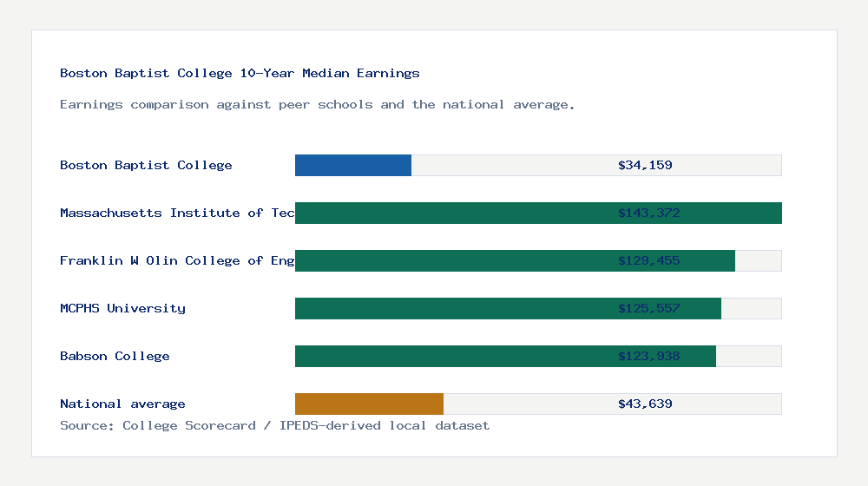Viewport: 868px width, 486px height.
Task: Select the $123,938 value label
Action: pyautogui.click(x=648, y=355)
